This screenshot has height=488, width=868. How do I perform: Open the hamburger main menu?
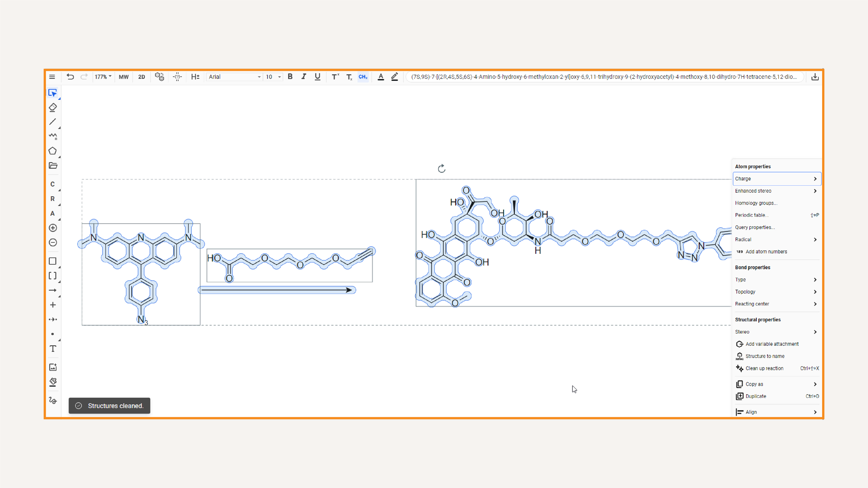click(52, 77)
